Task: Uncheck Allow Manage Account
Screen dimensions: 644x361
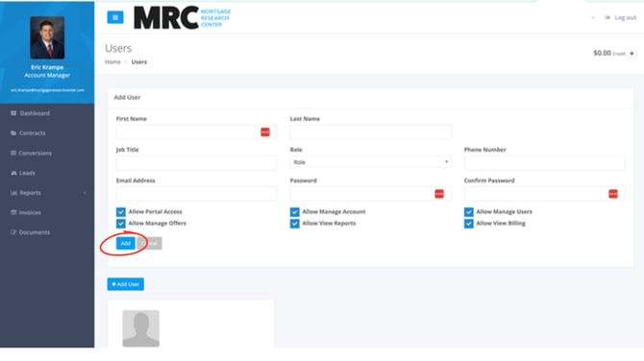Action: tap(294, 211)
